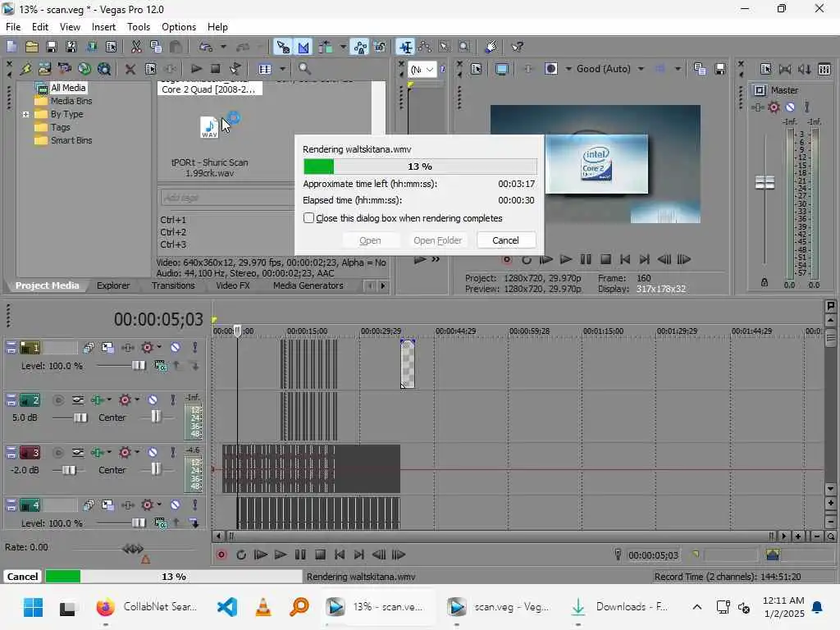Screen dimensions: 840x630
Task: Click Project Media Start Preview play icon
Action: [196, 69]
